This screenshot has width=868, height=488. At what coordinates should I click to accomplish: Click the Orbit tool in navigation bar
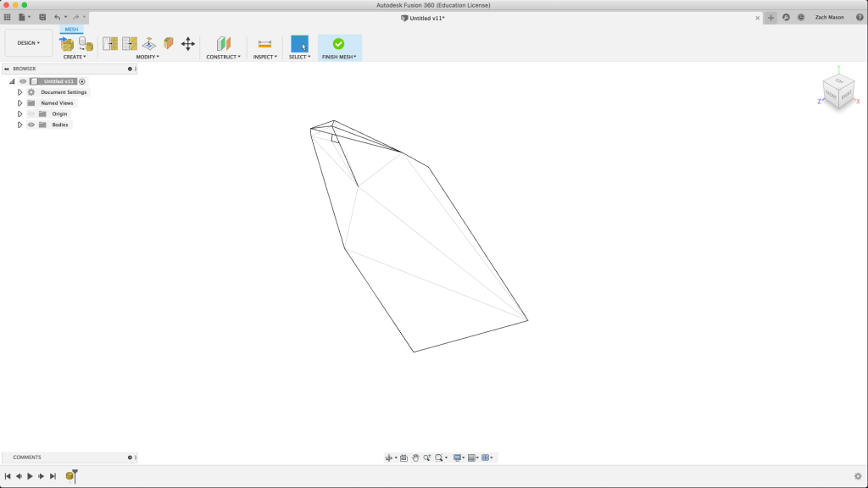(x=389, y=457)
